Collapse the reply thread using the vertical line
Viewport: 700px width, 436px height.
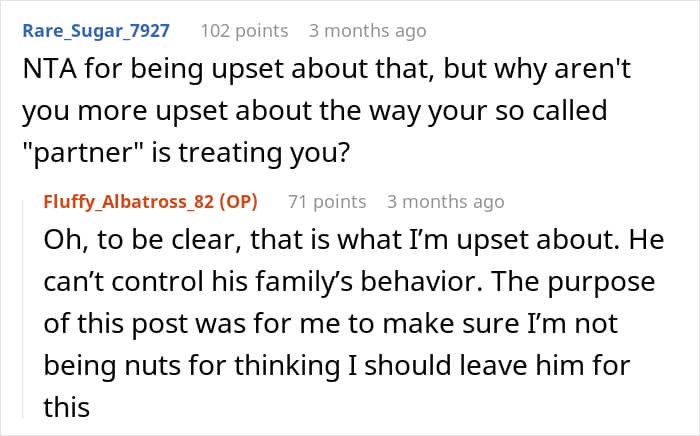[x=23, y=309]
